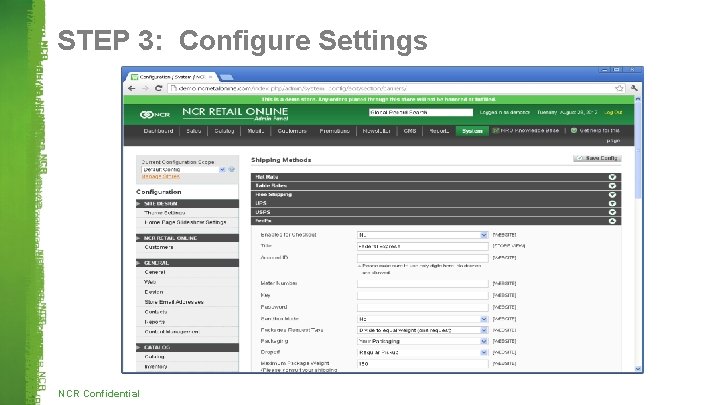Image resolution: width=720 pixels, height=405 pixels.
Task: Open the Enabled for Checkout dropdown
Action: pos(422,235)
